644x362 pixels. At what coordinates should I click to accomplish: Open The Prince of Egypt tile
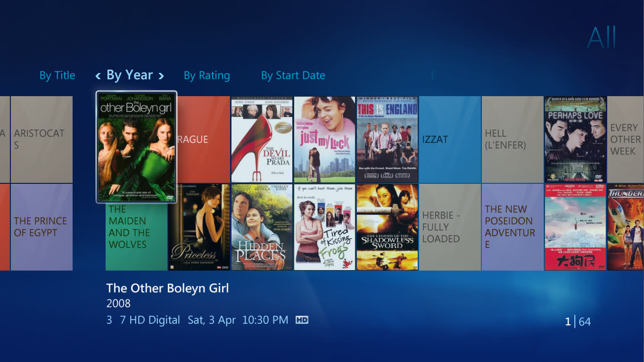tap(41, 227)
